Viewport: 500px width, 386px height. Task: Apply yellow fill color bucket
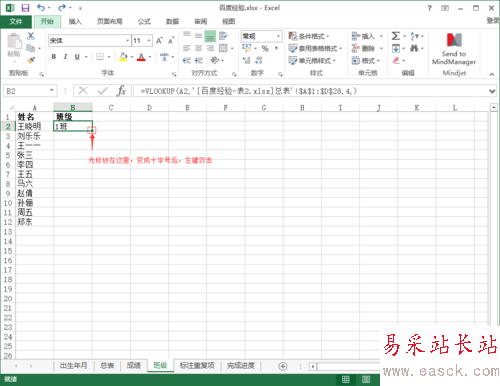coord(123,57)
